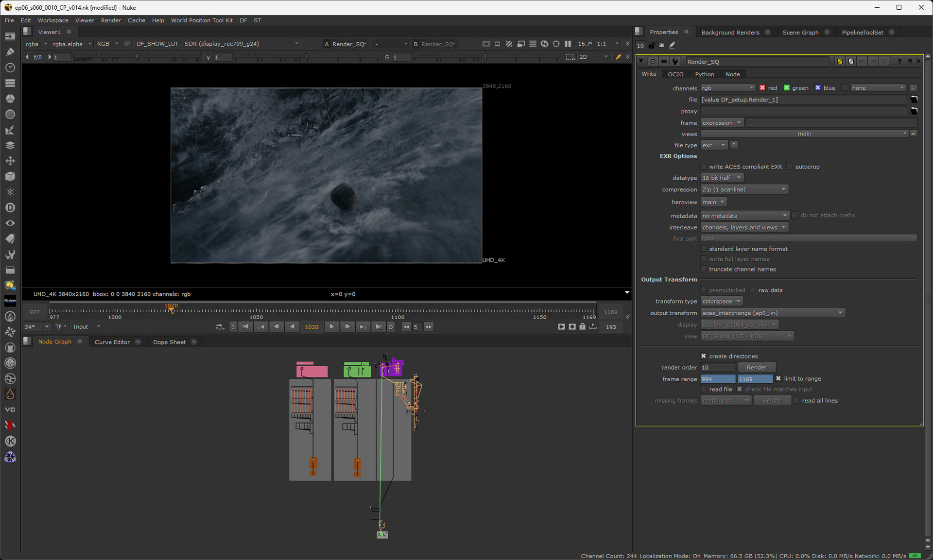Click the Render button

point(756,368)
